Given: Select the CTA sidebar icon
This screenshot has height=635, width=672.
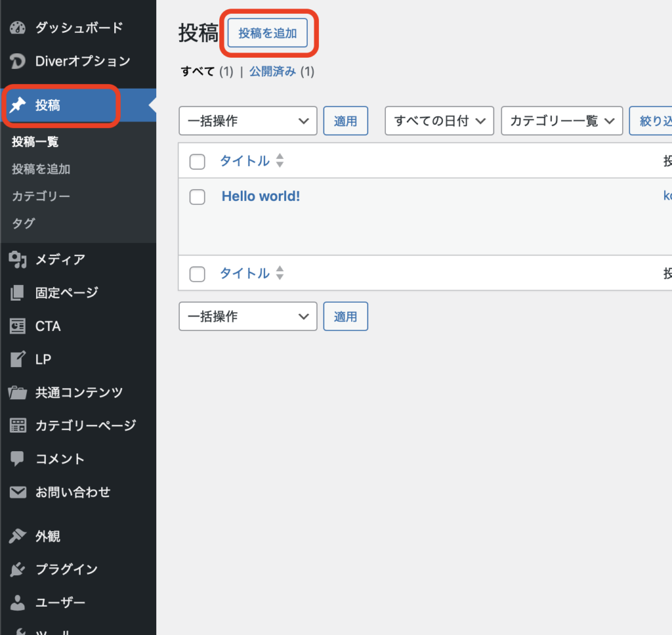Looking at the screenshot, I should click(18, 326).
